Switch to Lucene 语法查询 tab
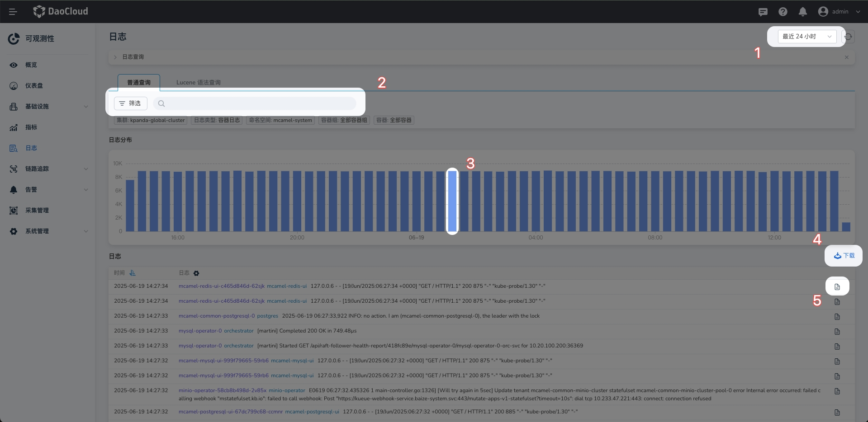This screenshot has height=422, width=868. [198, 83]
